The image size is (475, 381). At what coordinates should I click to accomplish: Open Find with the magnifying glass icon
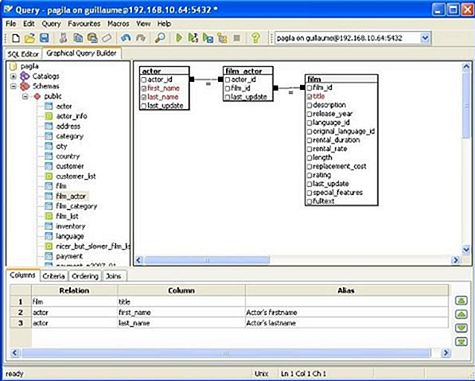coord(160,38)
